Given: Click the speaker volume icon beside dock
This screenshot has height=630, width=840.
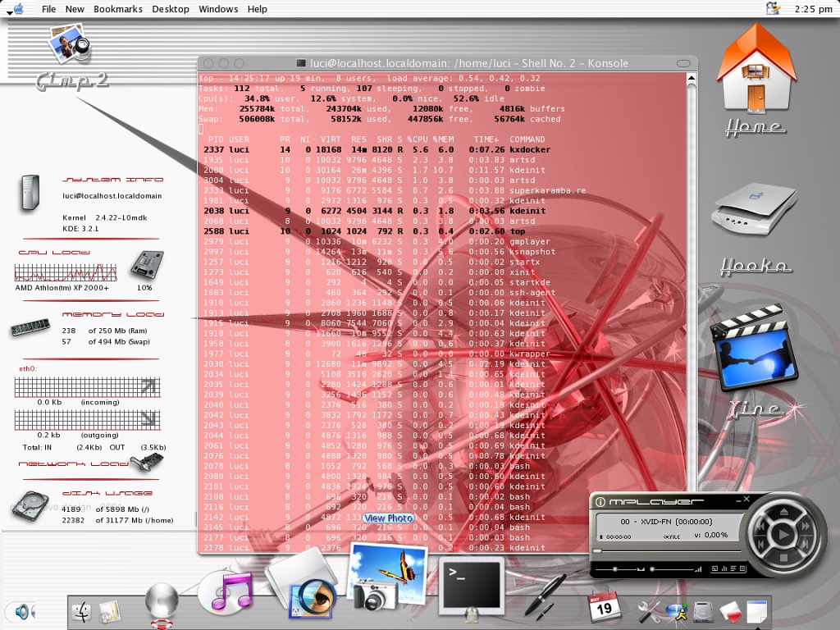Looking at the screenshot, I should [24, 611].
